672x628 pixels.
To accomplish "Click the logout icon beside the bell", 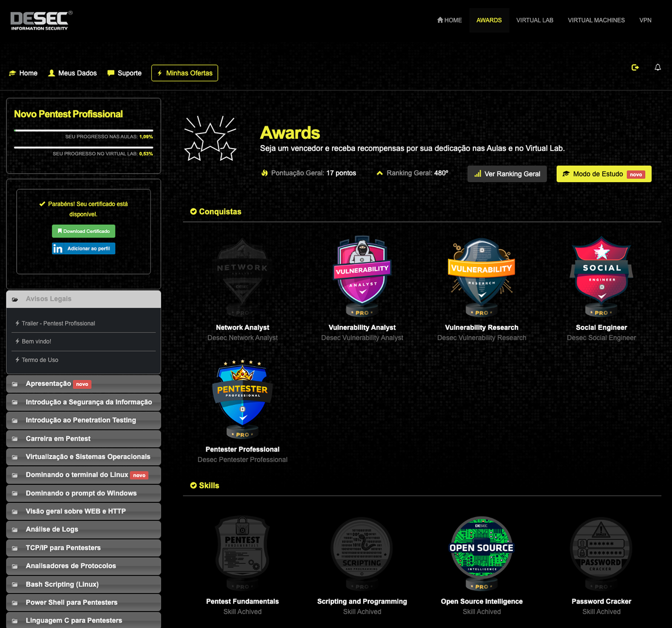I will 635,67.
